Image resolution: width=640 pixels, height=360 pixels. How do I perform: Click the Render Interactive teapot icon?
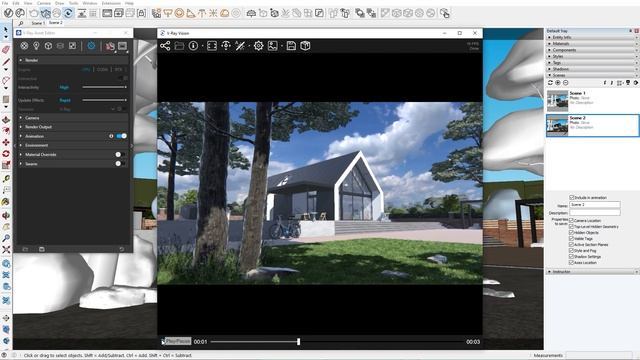click(45, 13)
